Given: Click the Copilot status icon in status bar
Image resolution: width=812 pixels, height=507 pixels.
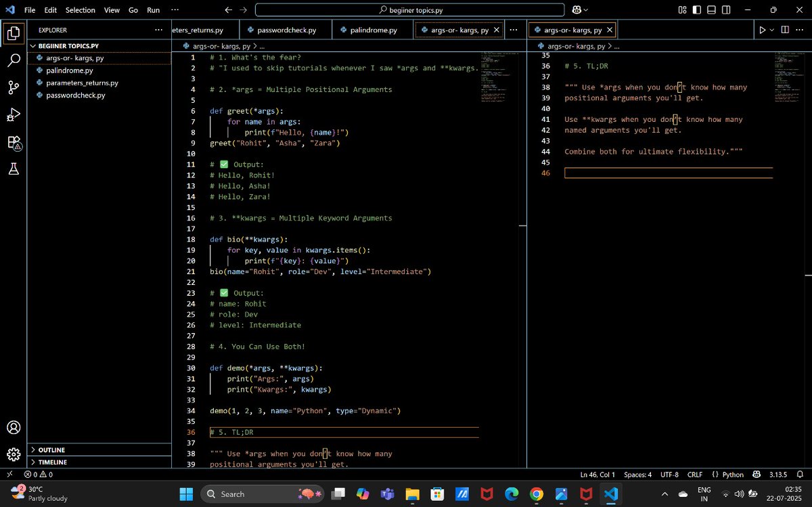Looking at the screenshot, I should (x=757, y=475).
